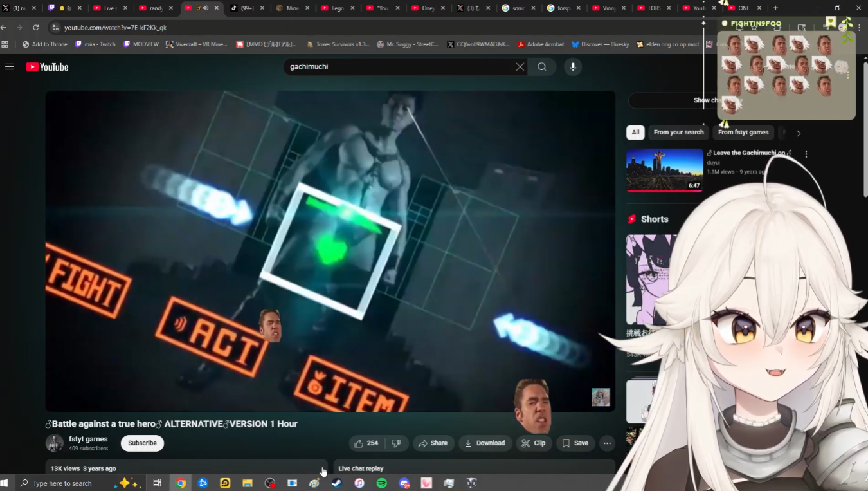Screen dimensions: 868x491
Task: Open the YouTube guide hamburger menu
Action: click(9, 66)
